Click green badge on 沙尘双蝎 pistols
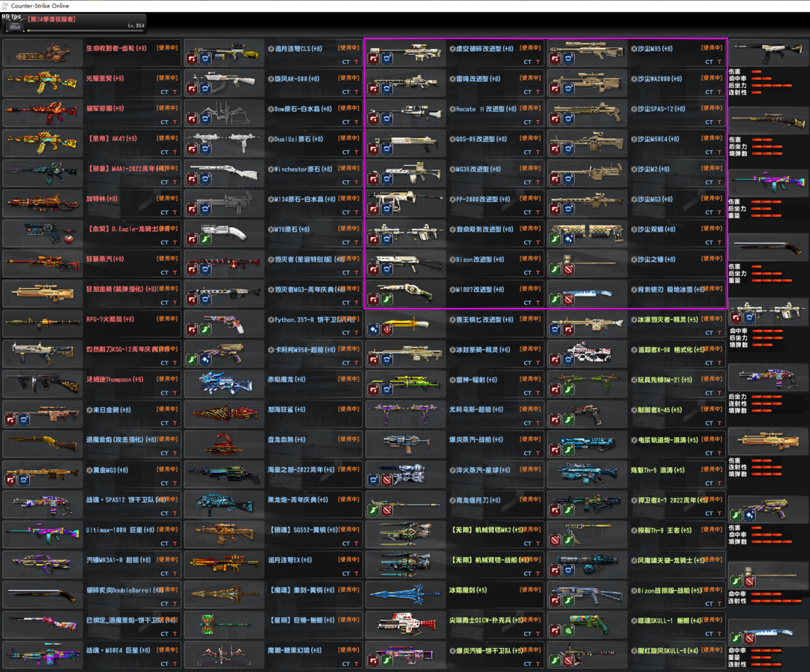The width and height of the screenshot is (810, 672). click(555, 239)
